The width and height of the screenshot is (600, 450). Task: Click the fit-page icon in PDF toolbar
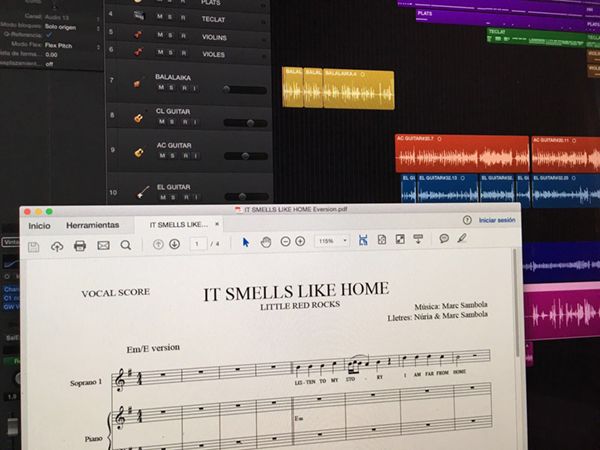click(x=382, y=240)
